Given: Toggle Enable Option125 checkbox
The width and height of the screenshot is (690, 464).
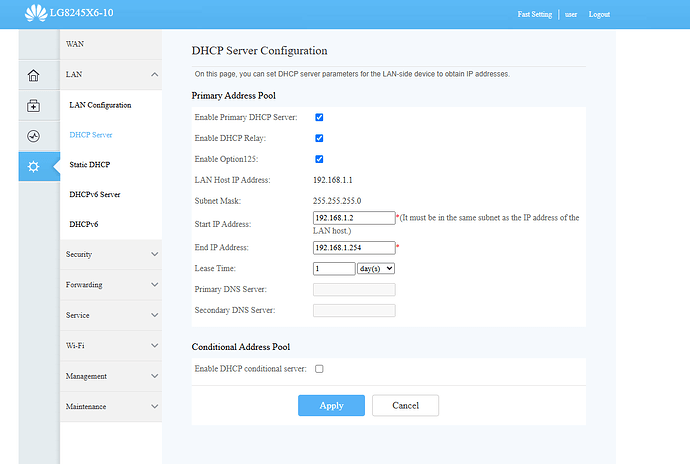Looking at the screenshot, I should pos(319,159).
